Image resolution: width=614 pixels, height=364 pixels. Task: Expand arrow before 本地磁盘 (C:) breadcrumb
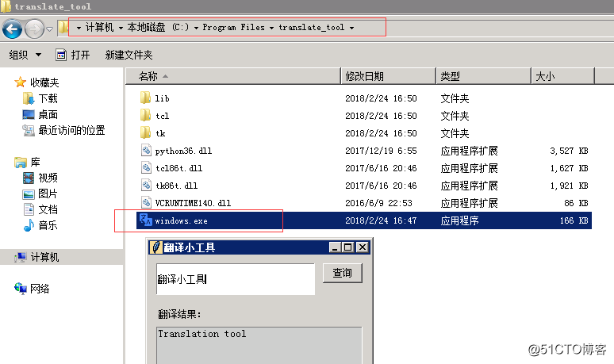click(x=121, y=28)
